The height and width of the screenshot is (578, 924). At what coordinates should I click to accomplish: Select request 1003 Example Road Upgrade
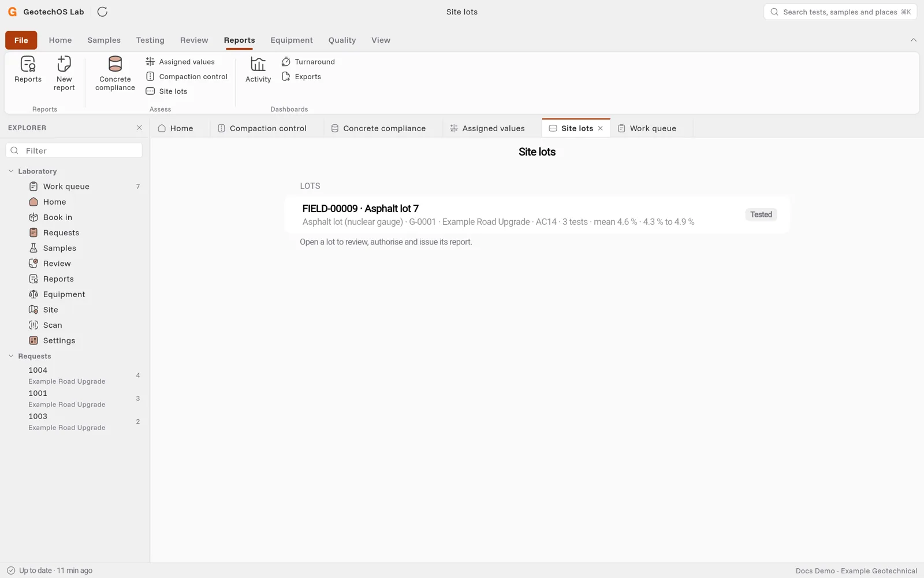74,421
